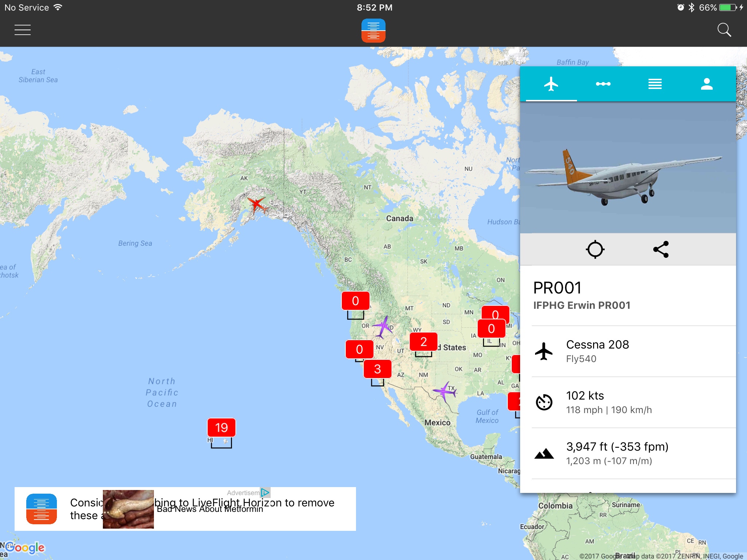The image size is (747, 560).
Task: Tap the Cessna 208 aircraft photo
Action: [627, 168]
